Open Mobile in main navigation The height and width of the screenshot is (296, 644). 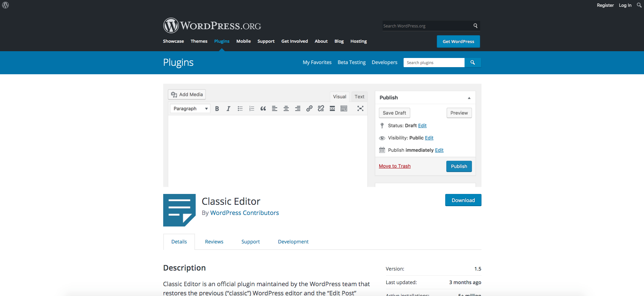[243, 41]
